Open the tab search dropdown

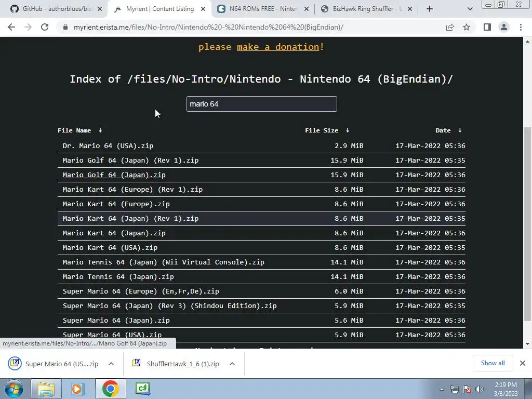(470, 9)
